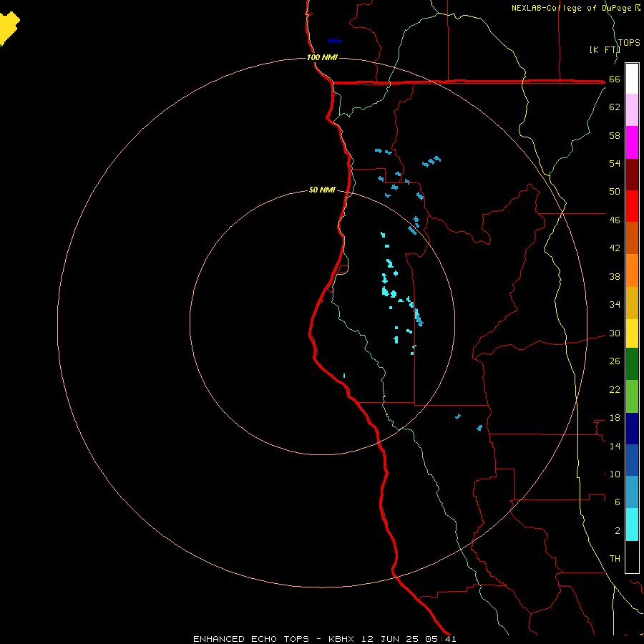The width and height of the screenshot is (644, 644).
Task: Click the legend value '58'
Action: click(615, 135)
